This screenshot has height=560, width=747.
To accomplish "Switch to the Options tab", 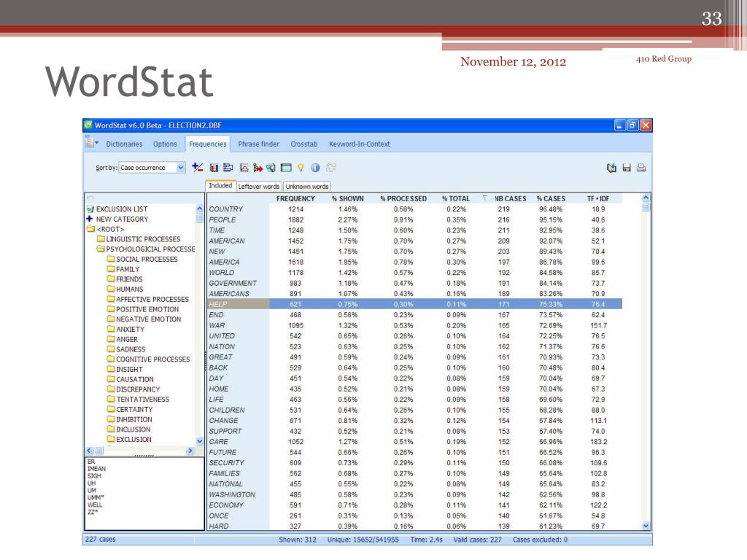I will [165, 144].
